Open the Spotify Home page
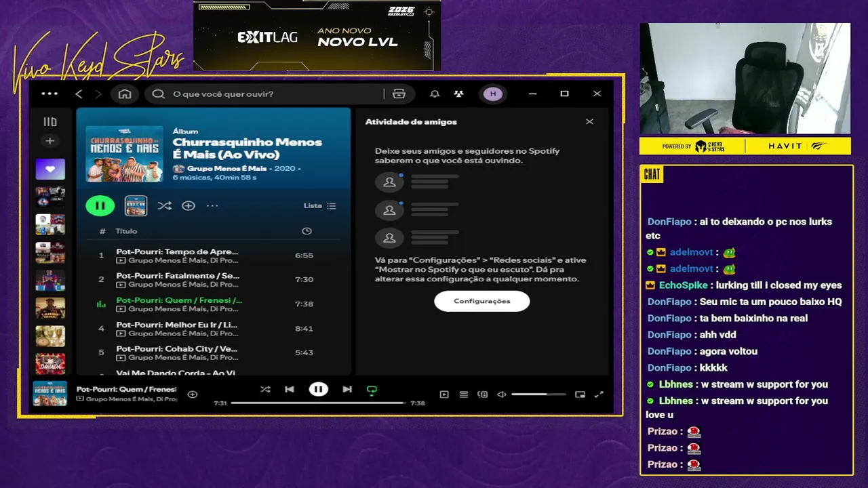Image resolution: width=868 pixels, height=488 pixels. click(125, 94)
